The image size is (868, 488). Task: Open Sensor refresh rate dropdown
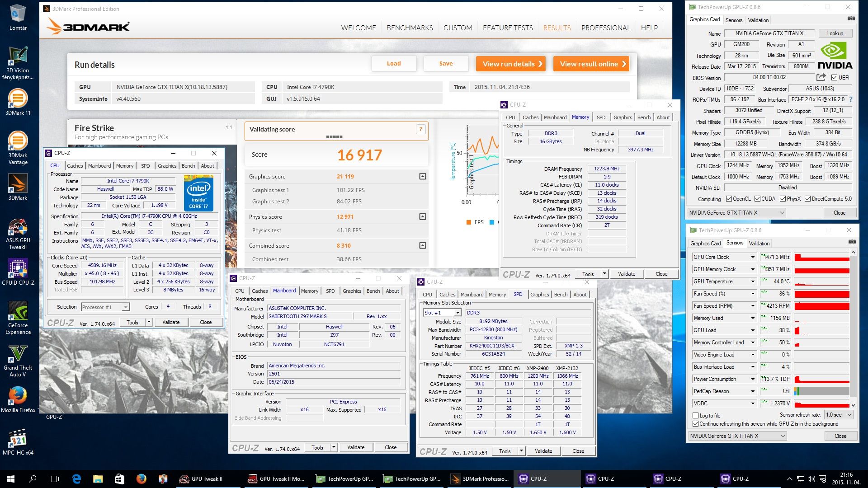click(839, 415)
